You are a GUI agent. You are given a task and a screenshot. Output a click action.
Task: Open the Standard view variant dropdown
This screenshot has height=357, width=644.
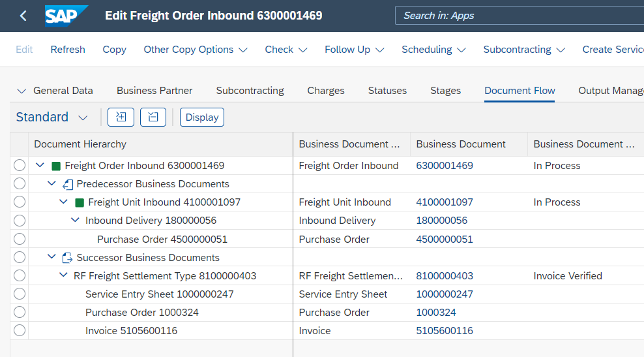pyautogui.click(x=83, y=117)
